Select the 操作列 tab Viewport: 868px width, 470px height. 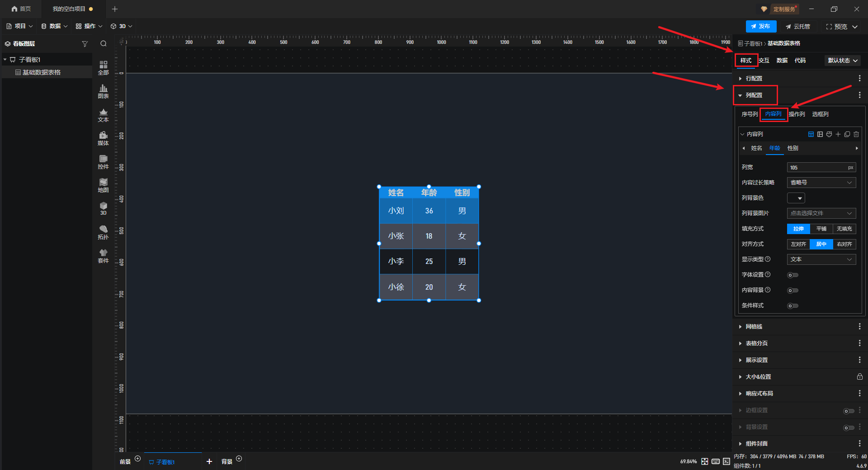[x=797, y=114]
